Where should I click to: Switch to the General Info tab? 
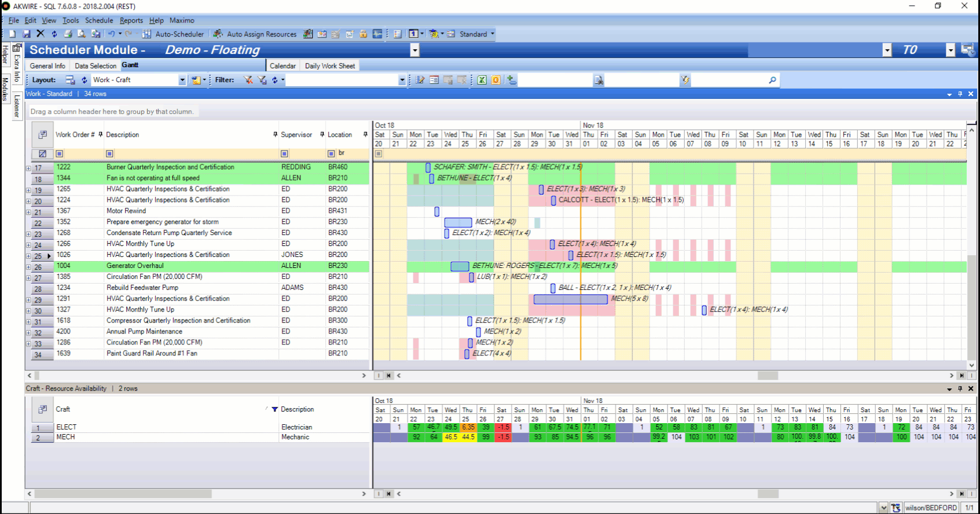pyautogui.click(x=47, y=66)
